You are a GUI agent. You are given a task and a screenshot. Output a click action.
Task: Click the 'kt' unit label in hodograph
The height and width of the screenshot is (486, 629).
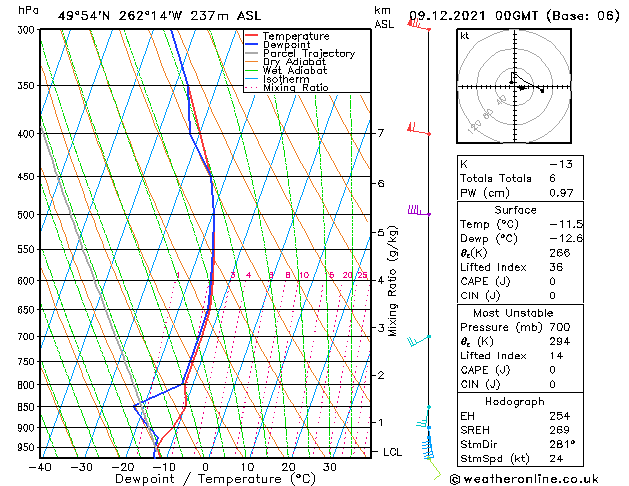(x=465, y=36)
